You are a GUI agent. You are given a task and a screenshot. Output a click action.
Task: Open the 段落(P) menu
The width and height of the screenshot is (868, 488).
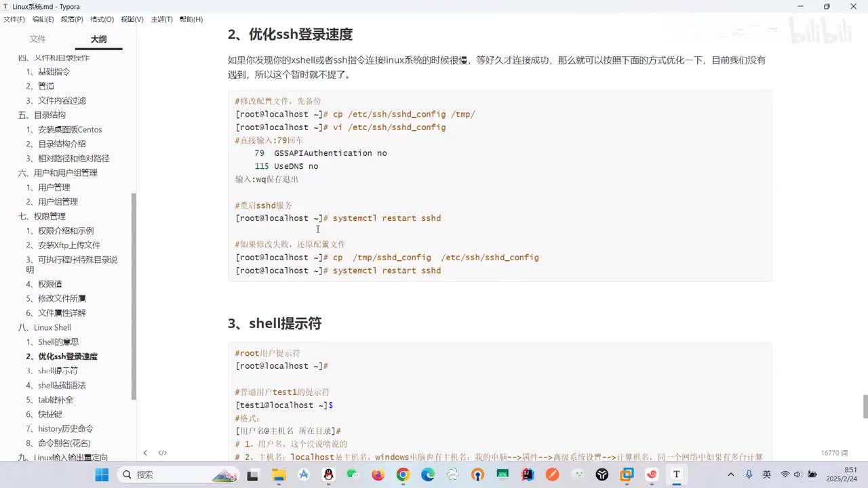pos(73,20)
